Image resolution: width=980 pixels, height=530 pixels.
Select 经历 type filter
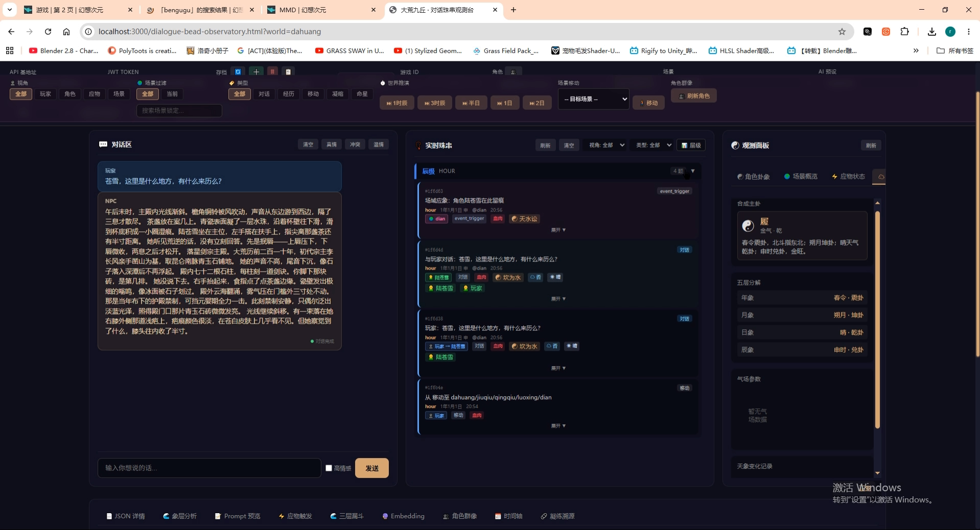click(289, 94)
